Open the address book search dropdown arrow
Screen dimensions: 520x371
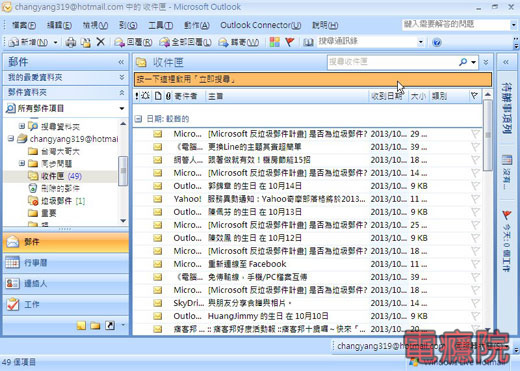(x=421, y=42)
